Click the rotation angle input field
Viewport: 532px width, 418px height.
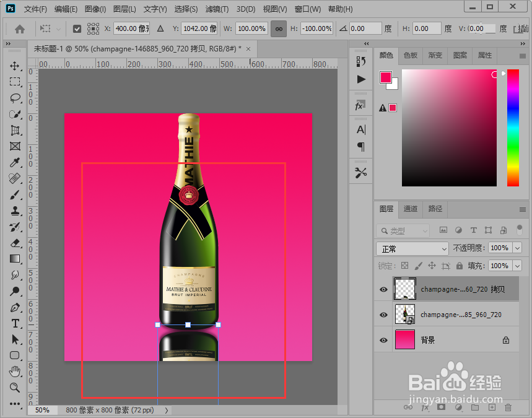pyautogui.click(x=365, y=29)
